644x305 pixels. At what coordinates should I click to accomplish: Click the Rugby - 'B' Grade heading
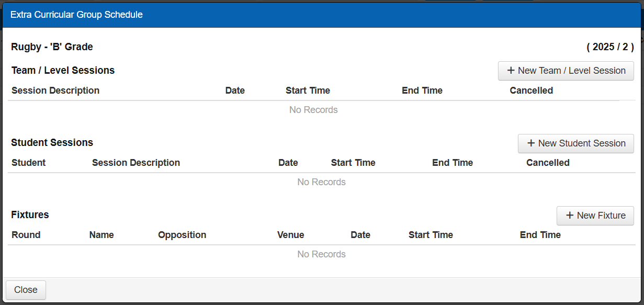click(52, 47)
